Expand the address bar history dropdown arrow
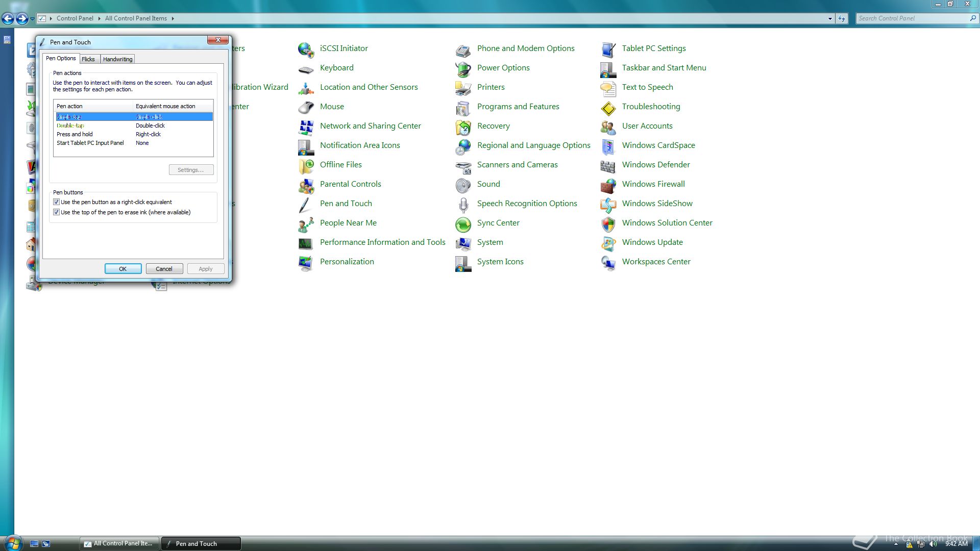The image size is (980, 551). [830, 18]
